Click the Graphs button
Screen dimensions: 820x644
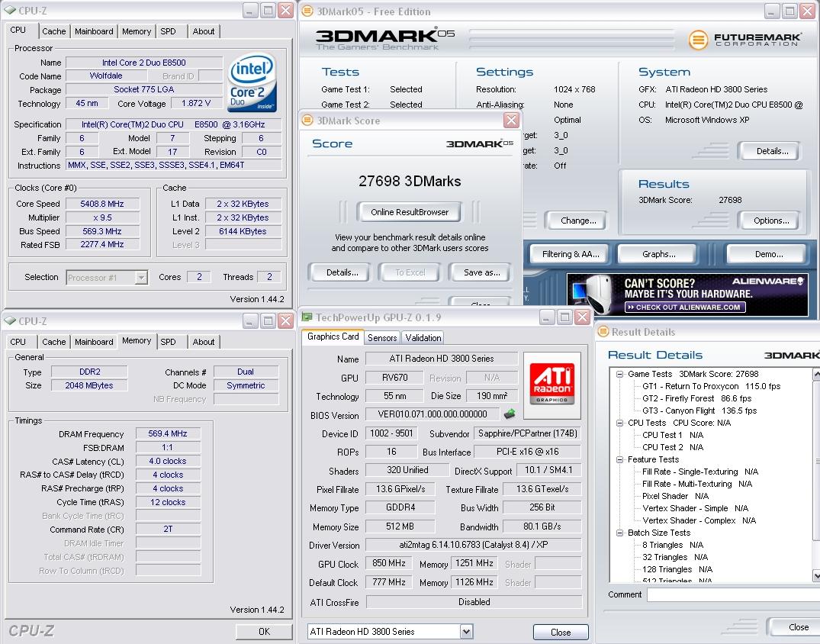pyautogui.click(x=658, y=254)
